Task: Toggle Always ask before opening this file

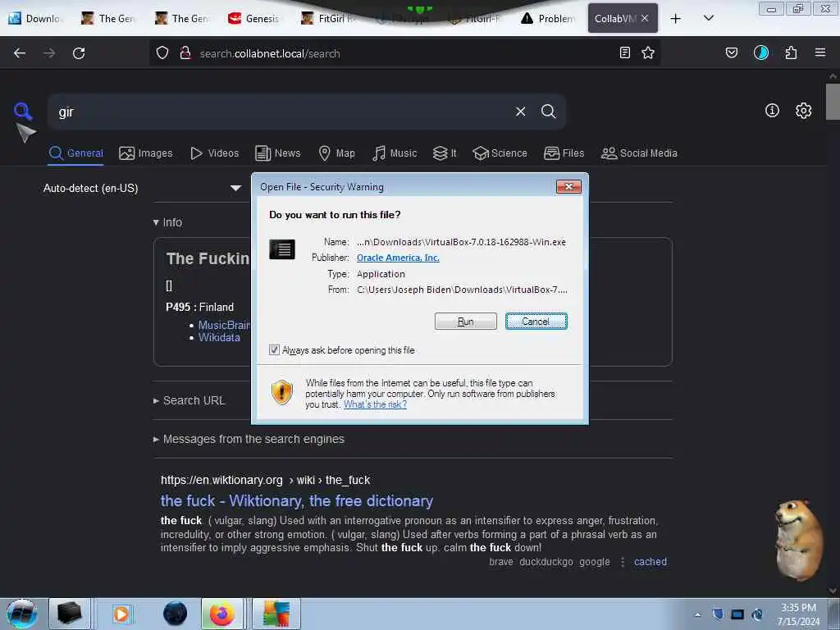Action: (x=274, y=350)
